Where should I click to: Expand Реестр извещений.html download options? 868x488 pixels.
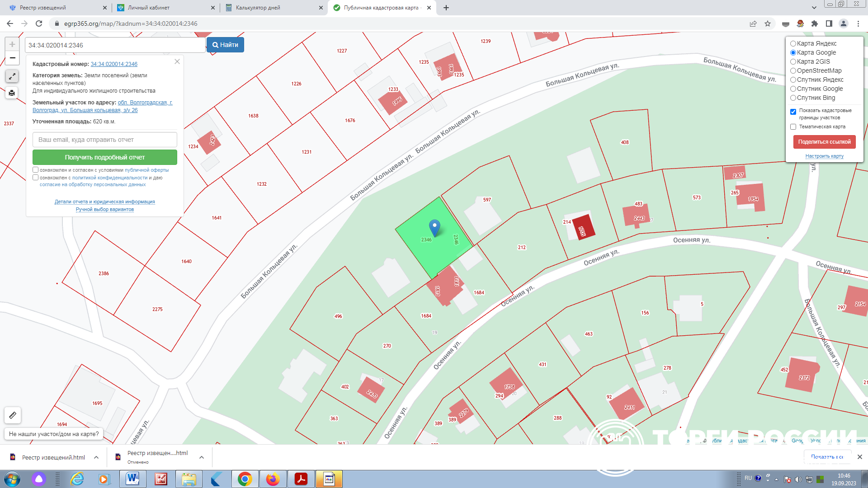pyautogui.click(x=96, y=457)
